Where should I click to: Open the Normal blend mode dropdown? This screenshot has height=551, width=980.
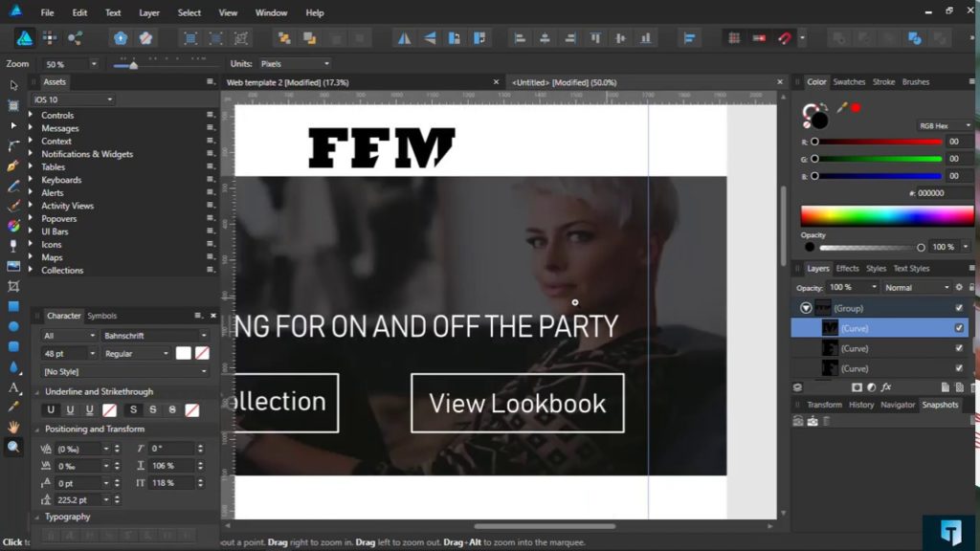[x=916, y=287]
